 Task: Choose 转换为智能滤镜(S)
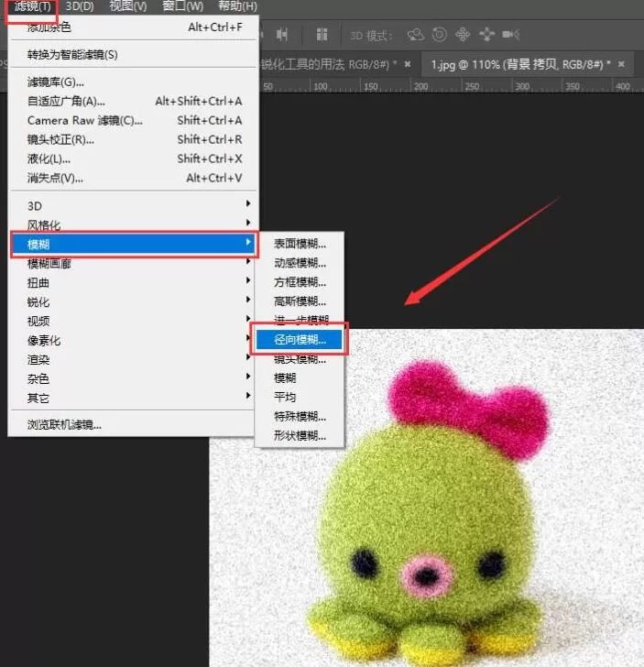point(133,54)
